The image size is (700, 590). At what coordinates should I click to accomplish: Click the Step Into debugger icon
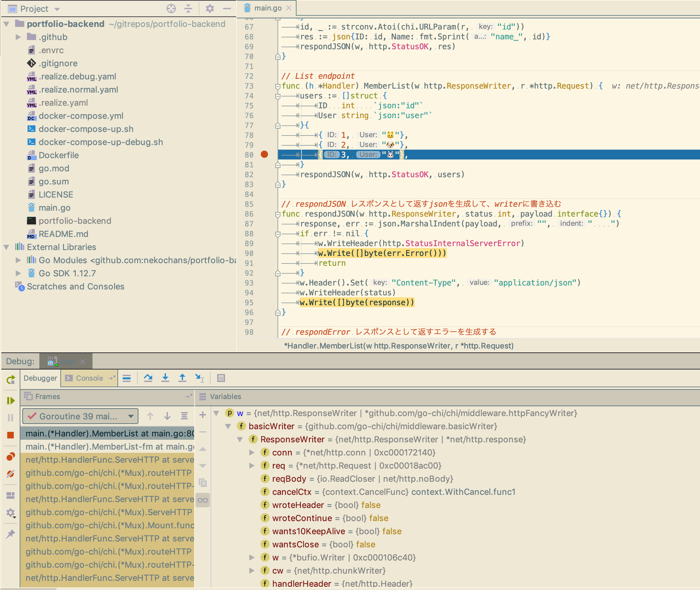tap(165, 378)
